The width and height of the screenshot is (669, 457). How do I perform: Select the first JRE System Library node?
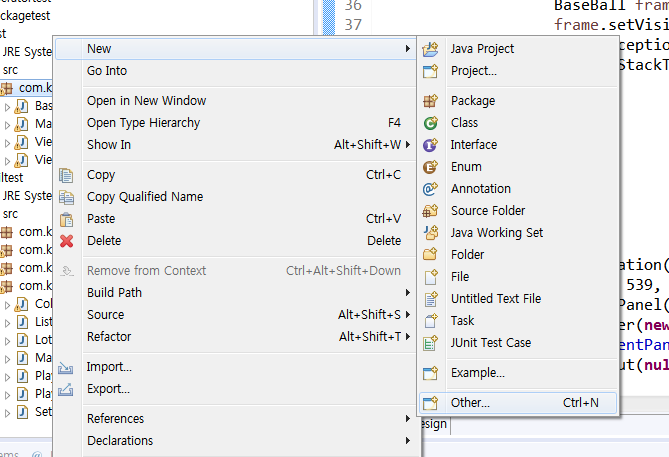pyautogui.click(x=27, y=52)
